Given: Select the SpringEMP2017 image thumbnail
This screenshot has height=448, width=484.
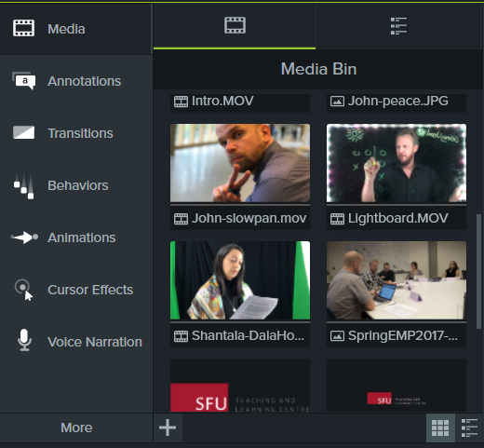Looking at the screenshot, I should pyautogui.click(x=397, y=280).
